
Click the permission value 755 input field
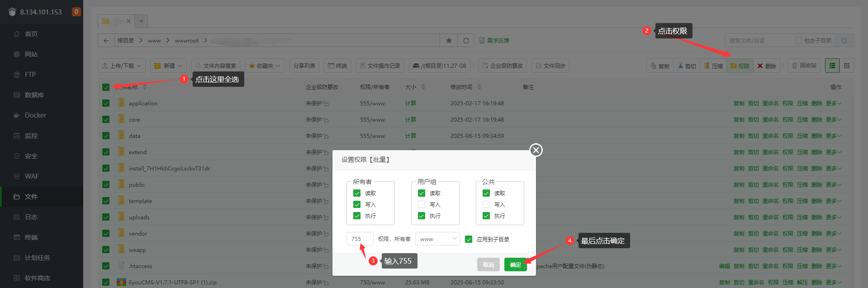tap(360, 239)
